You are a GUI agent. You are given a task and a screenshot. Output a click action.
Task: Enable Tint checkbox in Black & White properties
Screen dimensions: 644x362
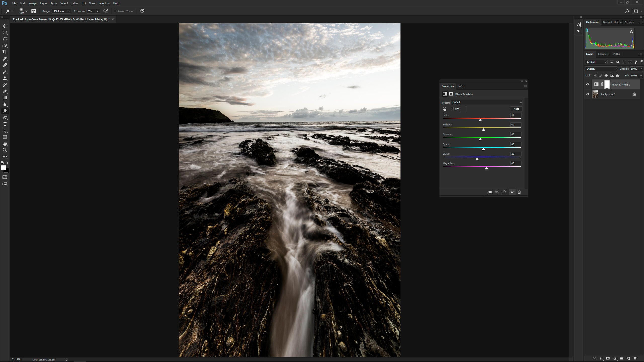tap(452, 109)
